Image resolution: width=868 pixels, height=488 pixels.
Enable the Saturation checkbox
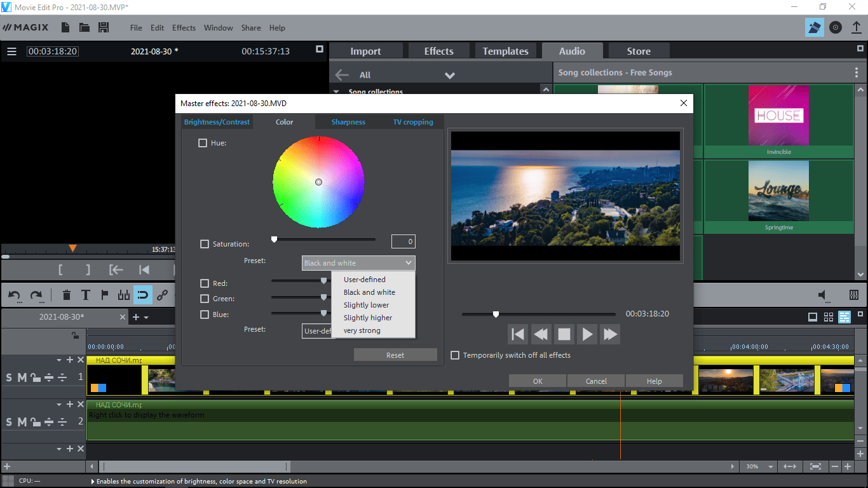pyautogui.click(x=205, y=243)
